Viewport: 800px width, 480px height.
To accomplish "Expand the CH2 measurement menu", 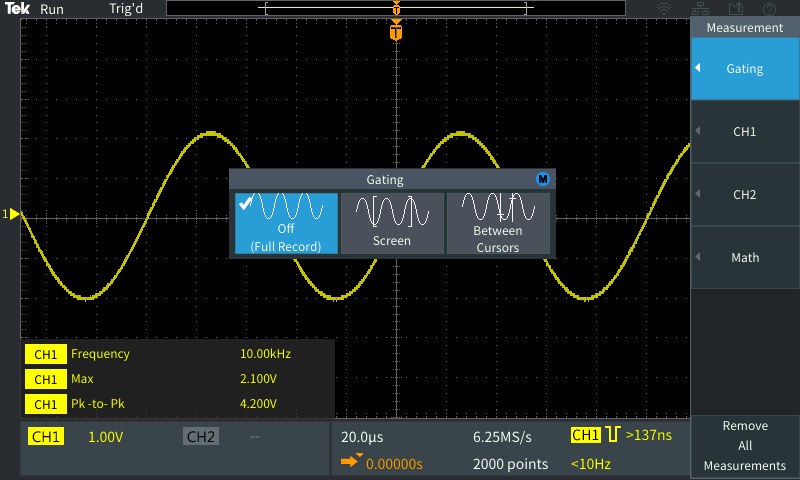I will click(744, 194).
